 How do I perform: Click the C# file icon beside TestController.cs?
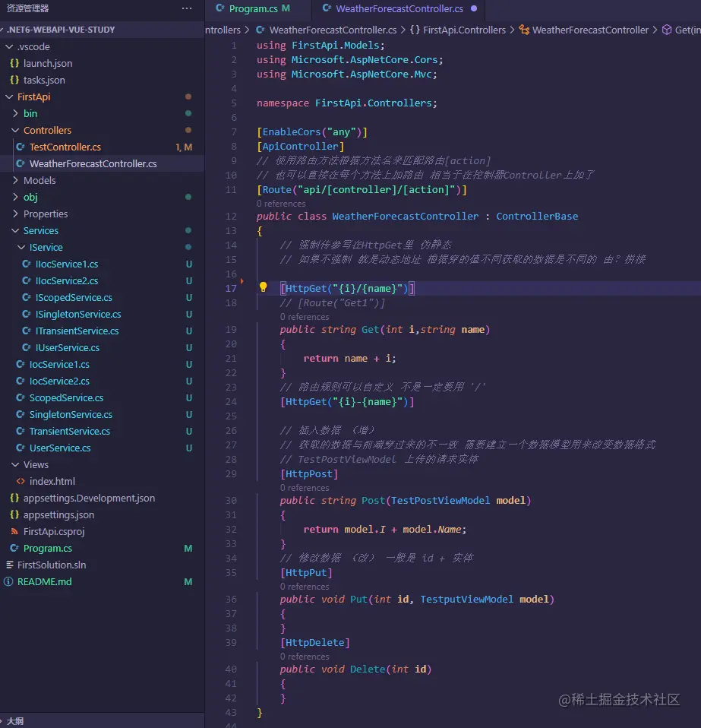[x=21, y=147]
